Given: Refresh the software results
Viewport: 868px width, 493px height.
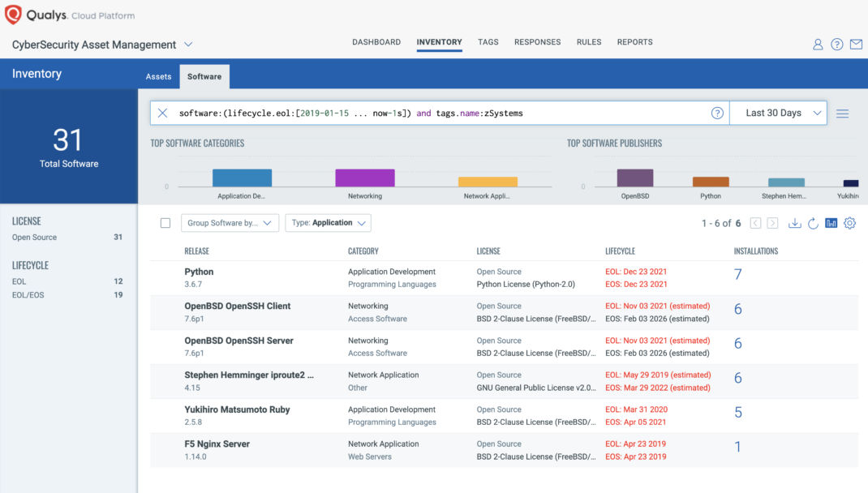Looking at the screenshot, I should click(x=812, y=222).
